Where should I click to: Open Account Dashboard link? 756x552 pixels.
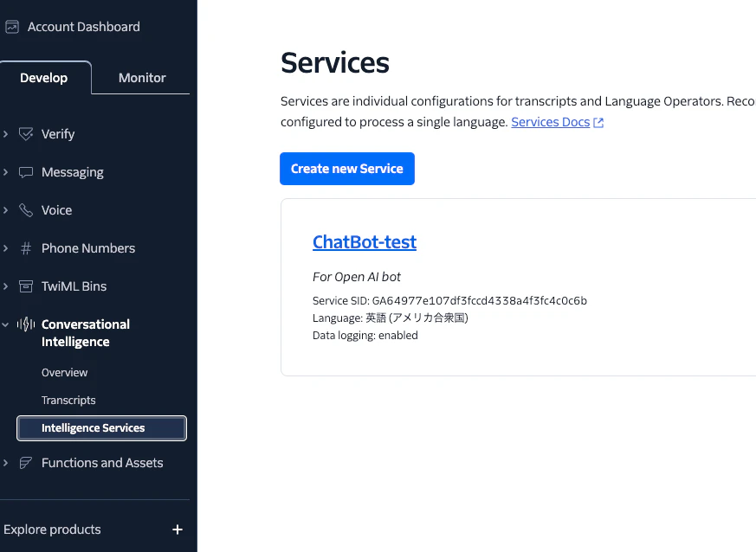(x=83, y=27)
